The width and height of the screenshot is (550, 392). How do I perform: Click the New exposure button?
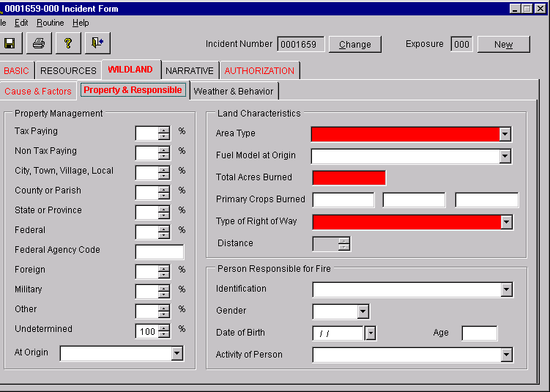point(503,45)
